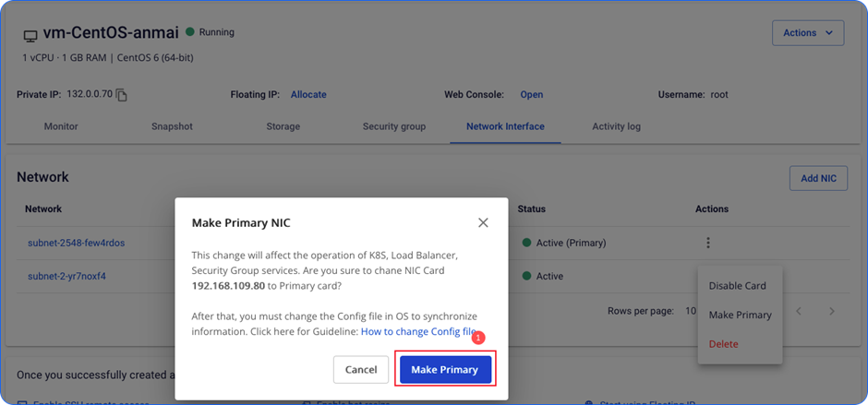Click the copy icon beside Private IP
868x405 pixels.
click(121, 95)
